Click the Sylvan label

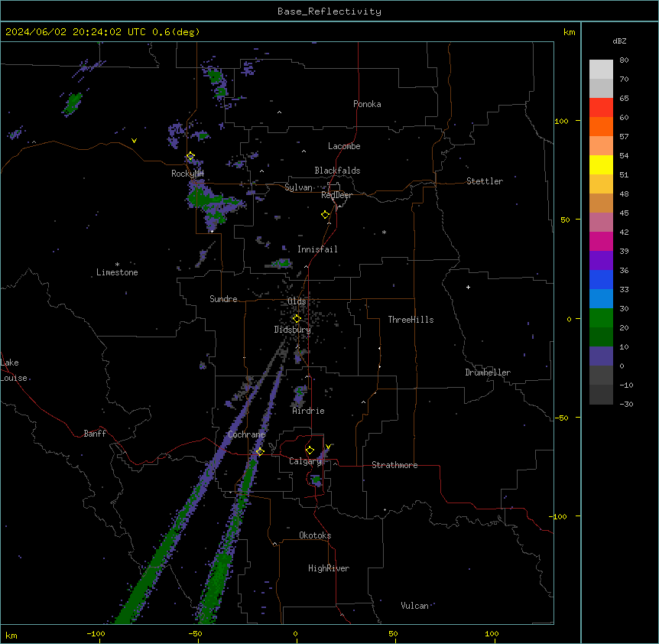coord(298,187)
